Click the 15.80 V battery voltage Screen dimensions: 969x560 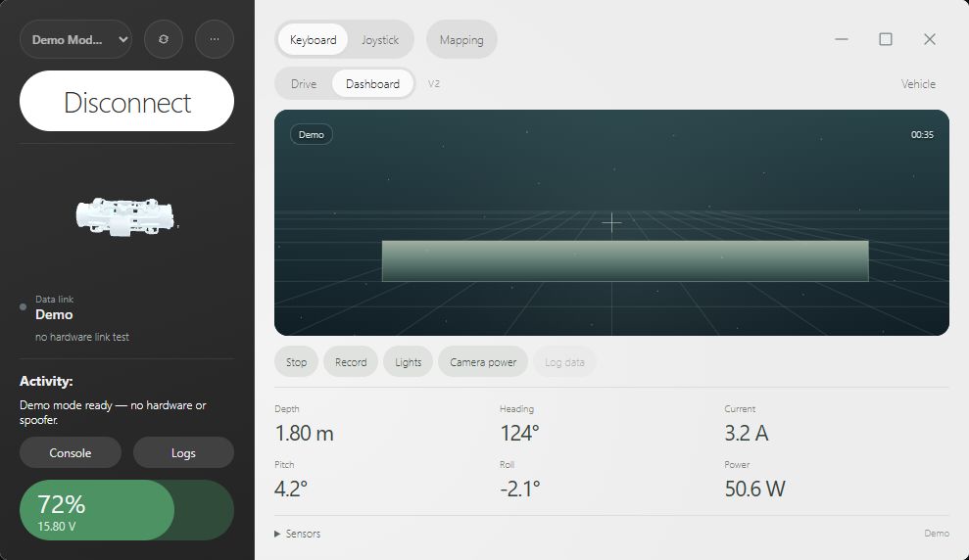pos(57,526)
